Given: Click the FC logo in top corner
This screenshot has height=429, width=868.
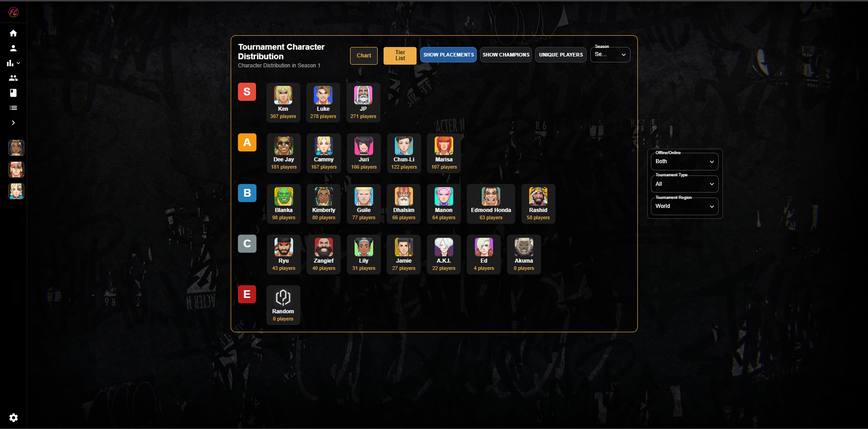Looking at the screenshot, I should click(x=14, y=12).
